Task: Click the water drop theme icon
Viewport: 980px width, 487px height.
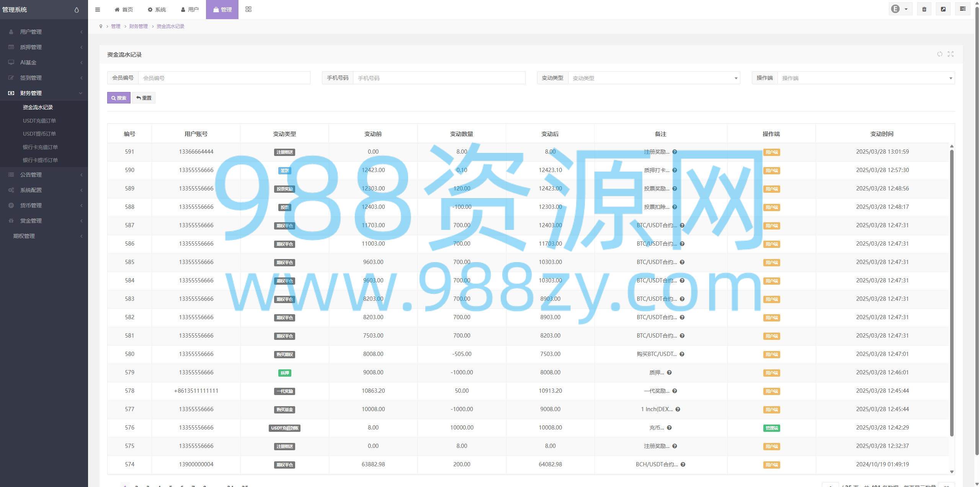Action: pos(77,10)
